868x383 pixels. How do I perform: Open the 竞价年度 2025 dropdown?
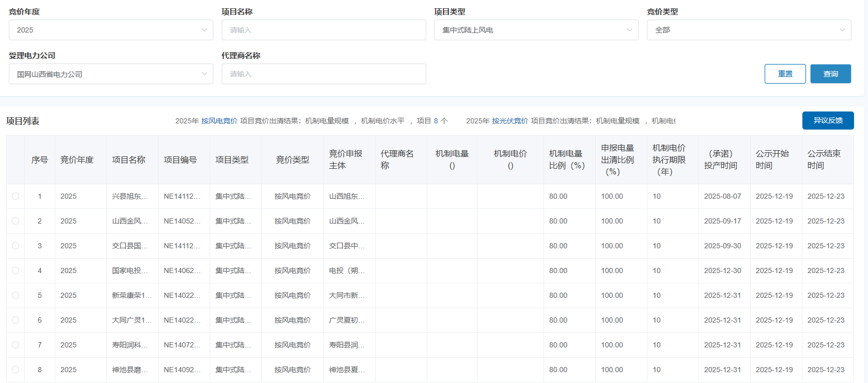111,30
